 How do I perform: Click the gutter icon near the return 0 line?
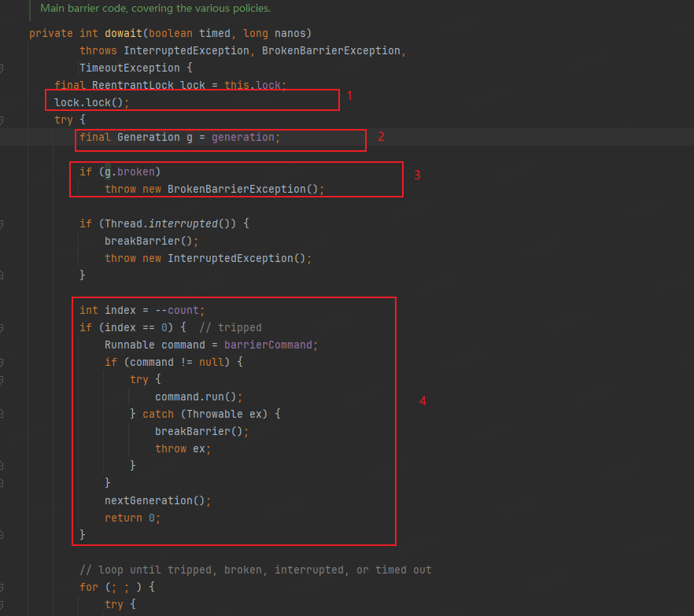4,518
